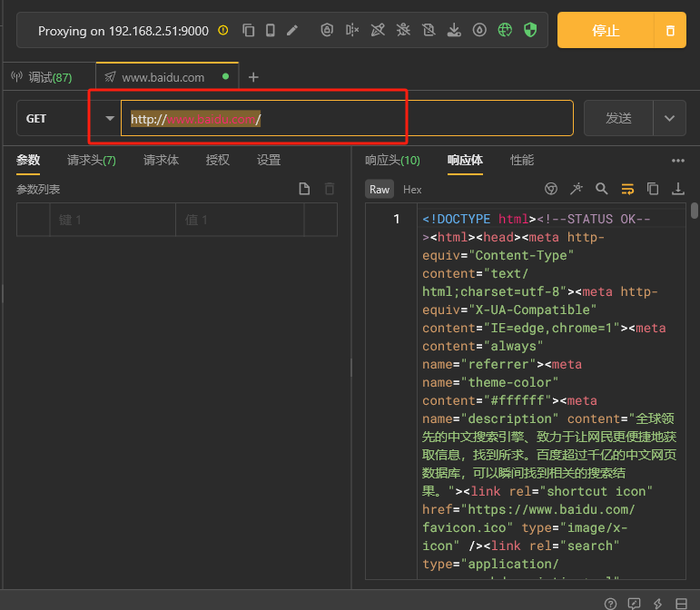
Task: Click the green status dot on baidu tab
Action: [225, 77]
